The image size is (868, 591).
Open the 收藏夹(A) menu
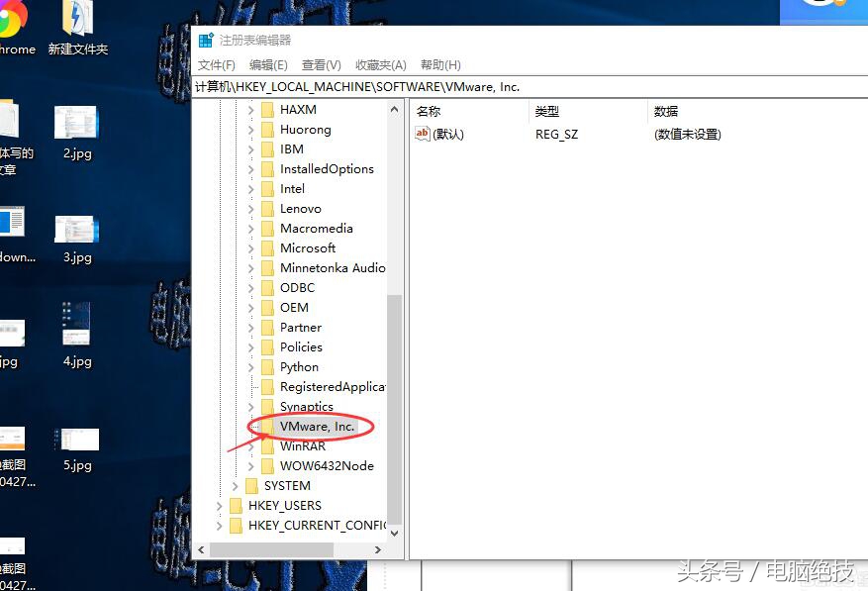380,64
